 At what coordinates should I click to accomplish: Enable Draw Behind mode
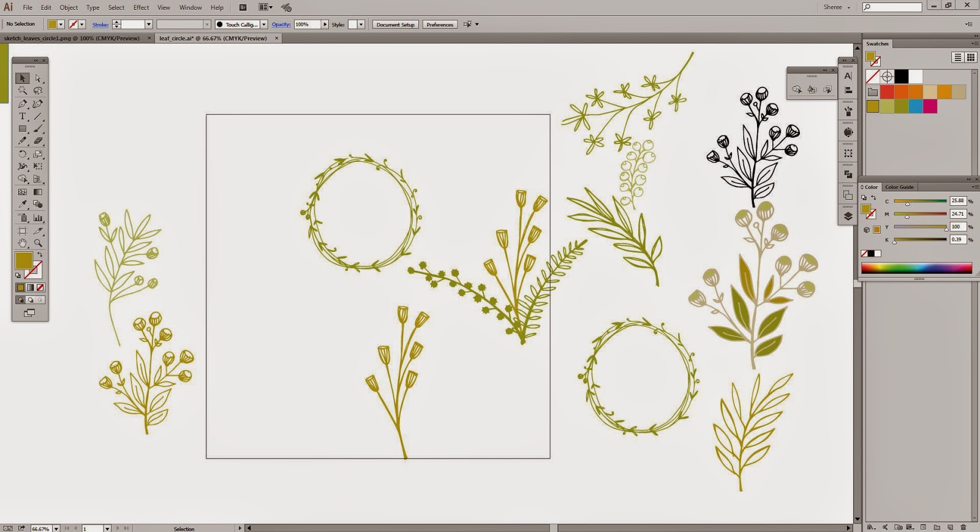point(30,300)
